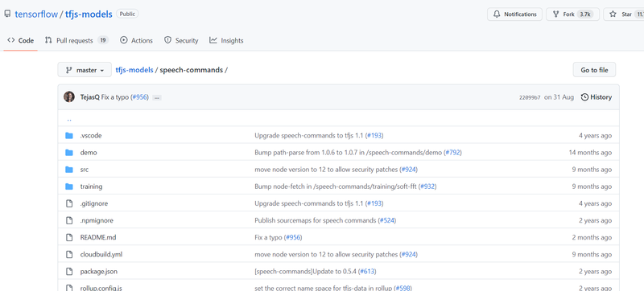This screenshot has width=644, height=291.
Task: Open the src folder
Action: 85,170
